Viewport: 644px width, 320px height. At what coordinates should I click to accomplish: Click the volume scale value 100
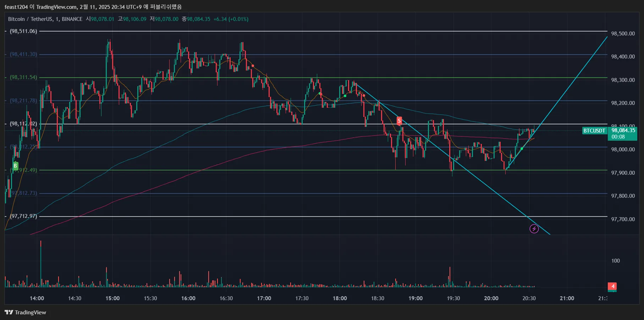click(615, 261)
